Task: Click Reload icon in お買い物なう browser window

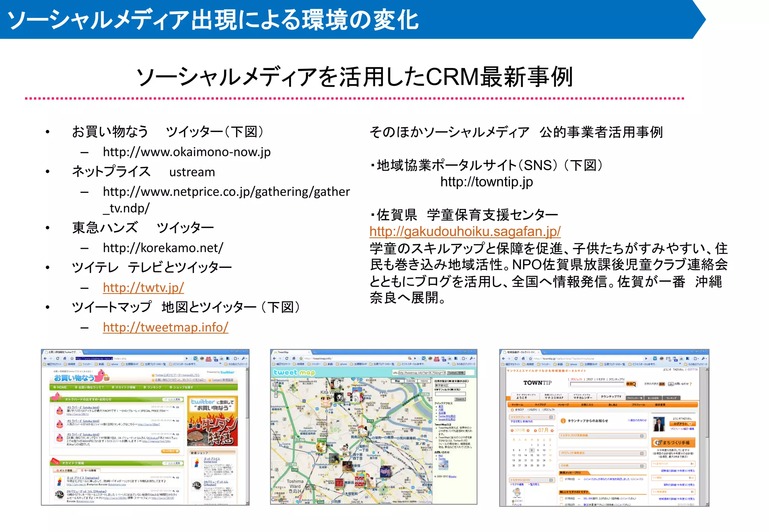Action: click(x=57, y=359)
